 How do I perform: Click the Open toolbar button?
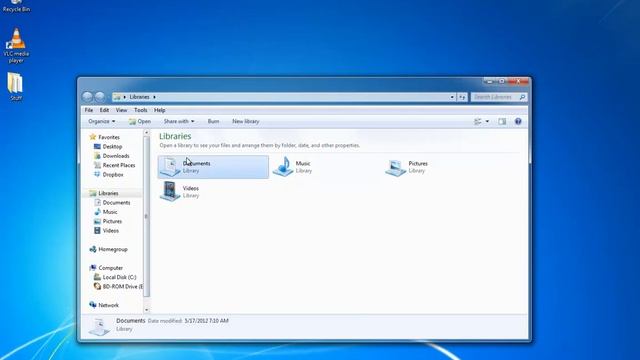[x=140, y=121]
